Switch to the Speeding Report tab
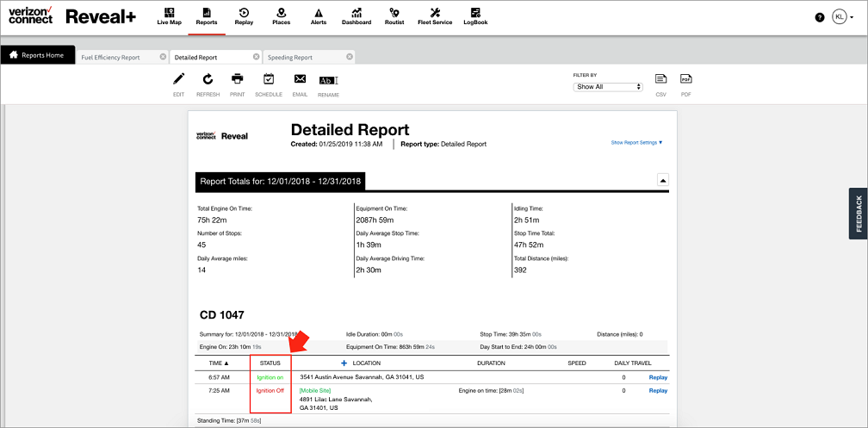 290,57
